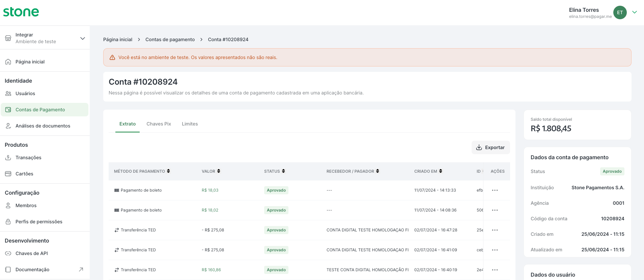
Task: Switch to the Chaves Pix tab
Action: [x=159, y=124]
